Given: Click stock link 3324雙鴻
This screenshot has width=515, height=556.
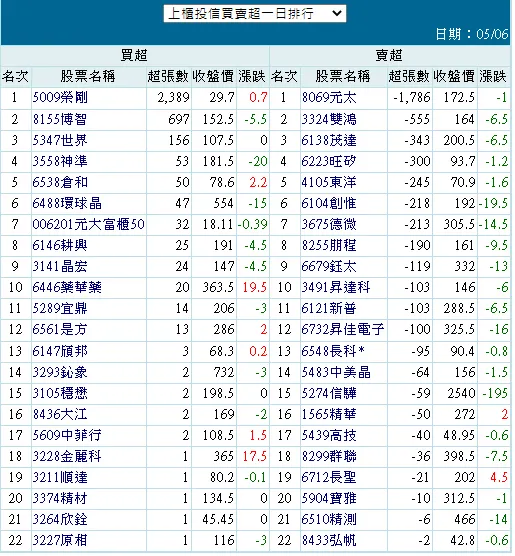Looking at the screenshot, I should (x=329, y=119).
